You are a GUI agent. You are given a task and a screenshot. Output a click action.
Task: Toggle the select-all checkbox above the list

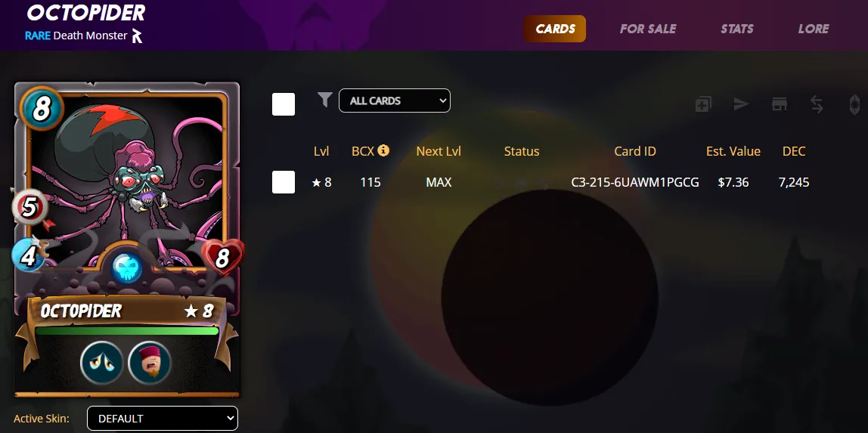pos(284,104)
